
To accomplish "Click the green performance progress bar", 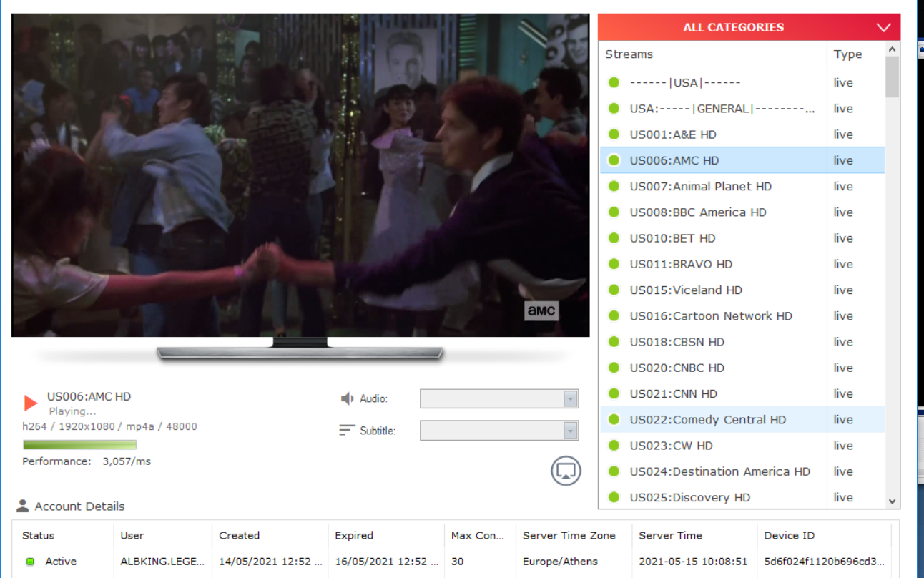I will pos(79,444).
